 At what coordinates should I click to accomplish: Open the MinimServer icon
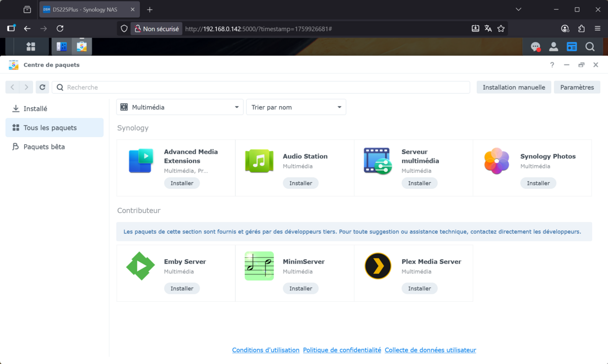259,266
